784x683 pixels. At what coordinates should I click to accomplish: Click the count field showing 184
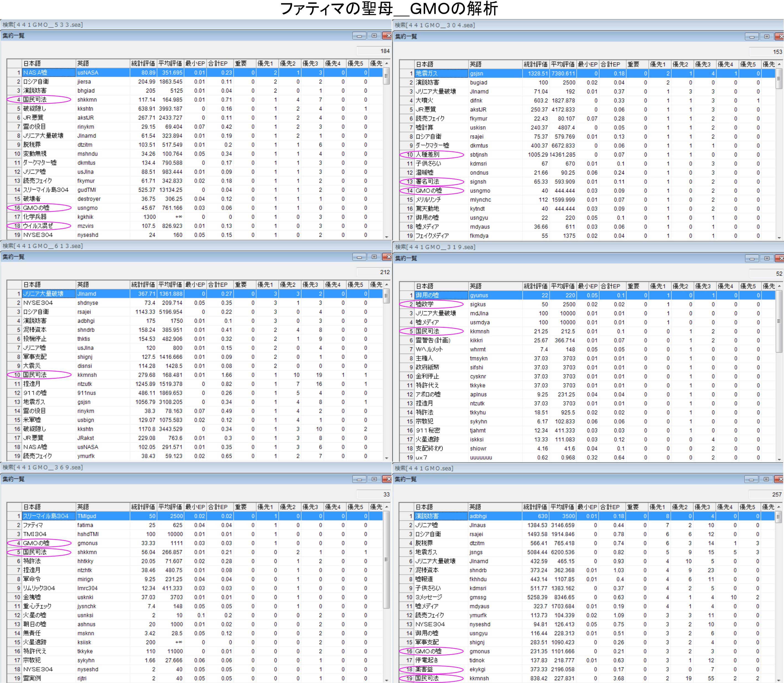[374, 51]
